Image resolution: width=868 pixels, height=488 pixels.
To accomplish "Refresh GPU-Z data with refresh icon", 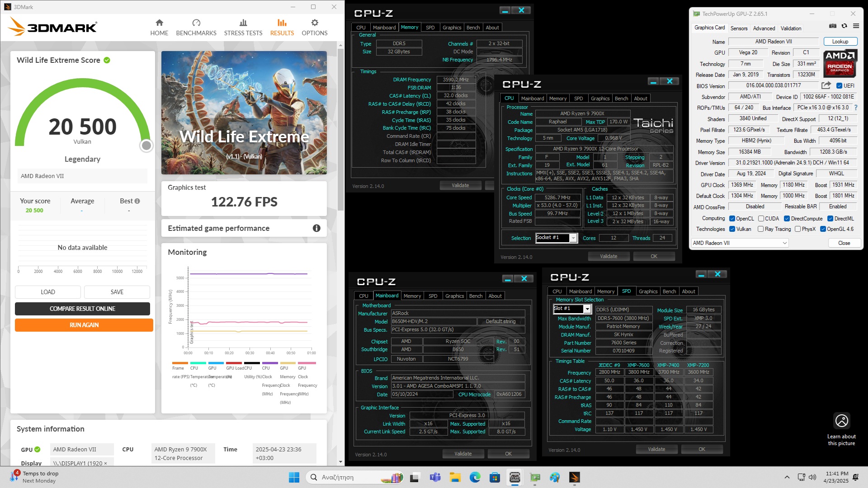I will pos(844,26).
